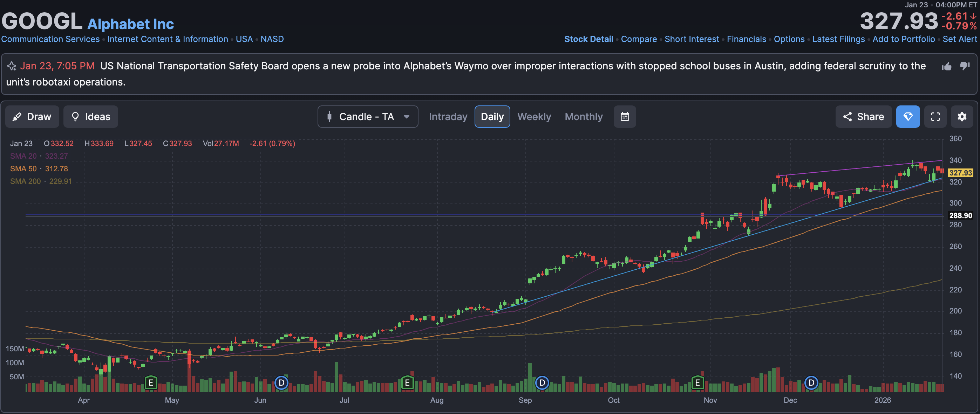Open the calendar date range picker
Image resolution: width=980 pixels, height=414 pixels.
(625, 117)
